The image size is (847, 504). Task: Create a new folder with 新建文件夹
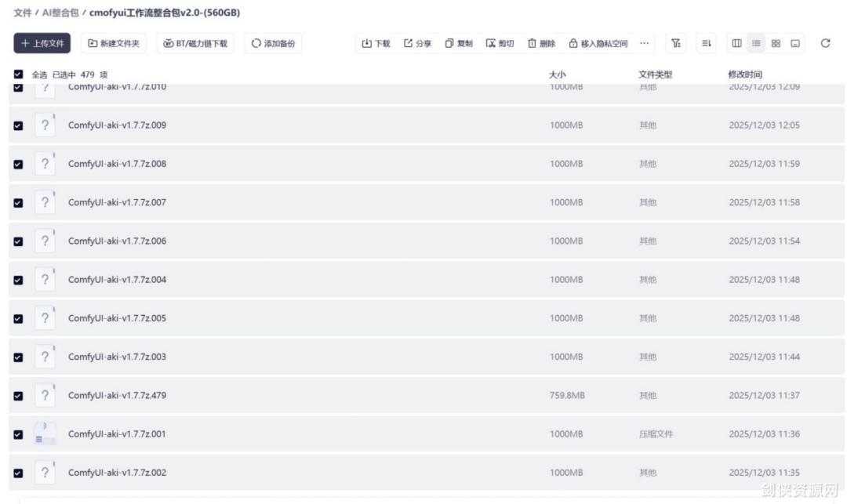pyautogui.click(x=114, y=44)
